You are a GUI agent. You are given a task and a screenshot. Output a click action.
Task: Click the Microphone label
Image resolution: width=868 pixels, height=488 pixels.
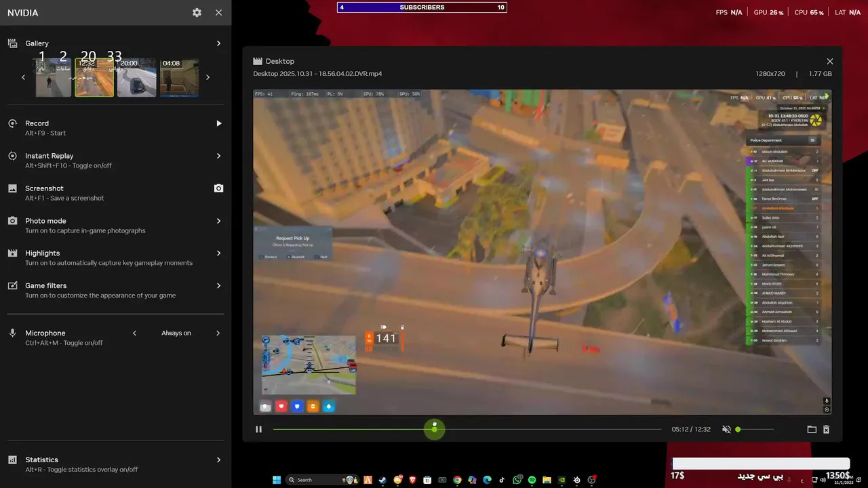click(45, 333)
